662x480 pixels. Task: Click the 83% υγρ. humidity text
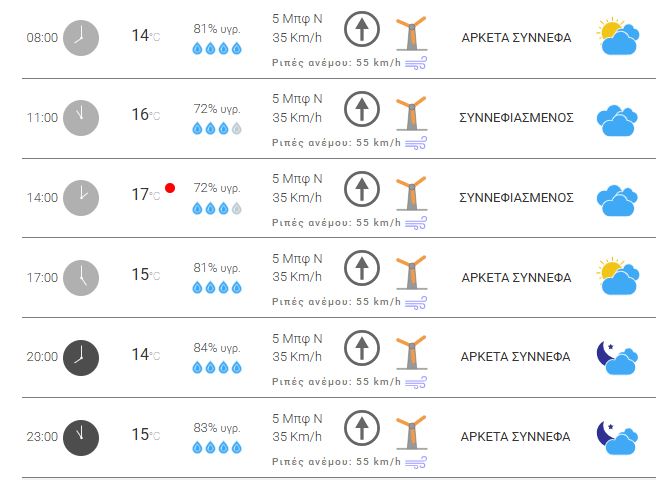[x=217, y=427]
